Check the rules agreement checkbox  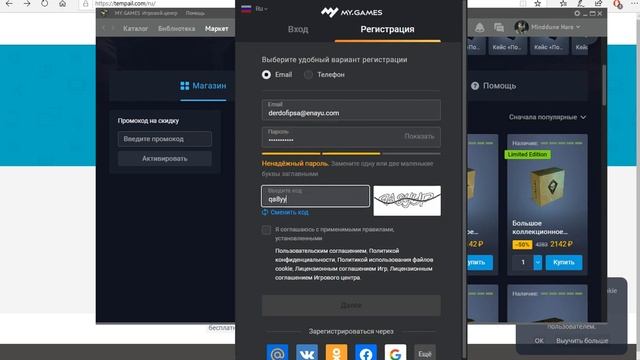pos(266,230)
